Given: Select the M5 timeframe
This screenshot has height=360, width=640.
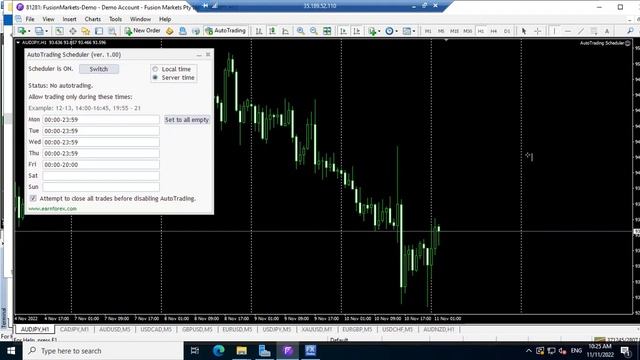Looking at the screenshot, I should point(441,31).
